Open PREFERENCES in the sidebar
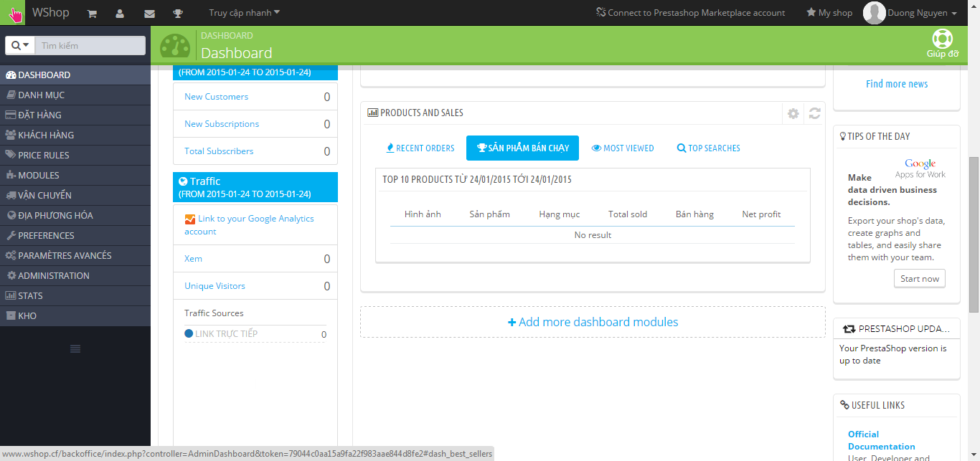This screenshot has height=461, width=980. tap(75, 235)
